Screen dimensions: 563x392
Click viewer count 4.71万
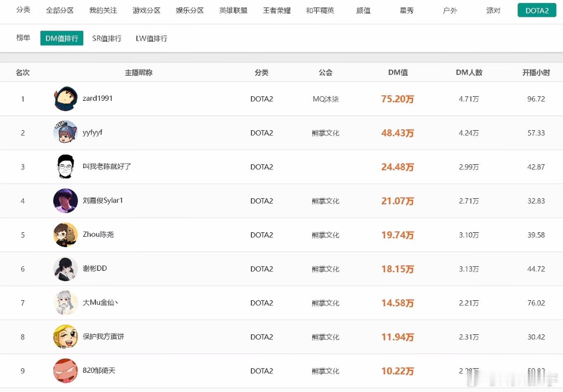click(469, 99)
